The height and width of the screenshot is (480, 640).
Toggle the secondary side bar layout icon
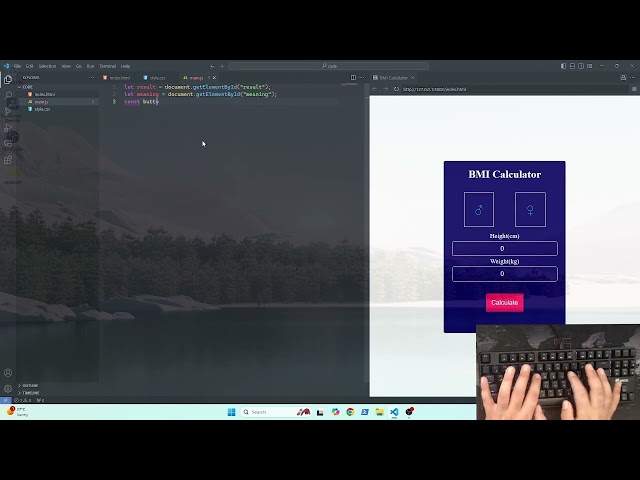(581, 66)
